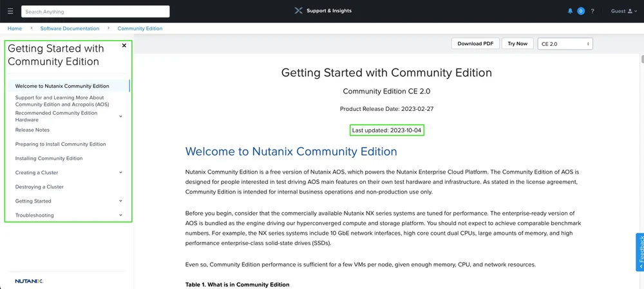
Task: Click the Nutanix X logo in header
Action: pos(299,11)
